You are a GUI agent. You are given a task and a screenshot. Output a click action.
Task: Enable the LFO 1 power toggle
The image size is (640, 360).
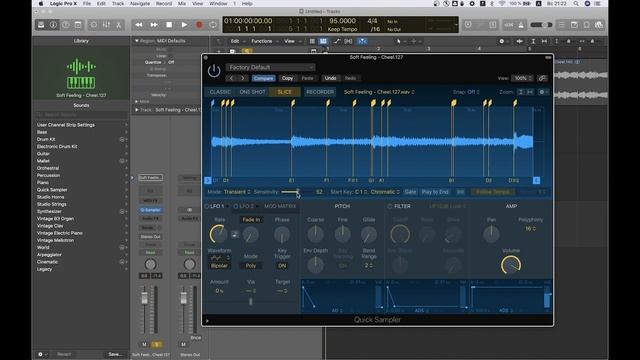(x=207, y=207)
